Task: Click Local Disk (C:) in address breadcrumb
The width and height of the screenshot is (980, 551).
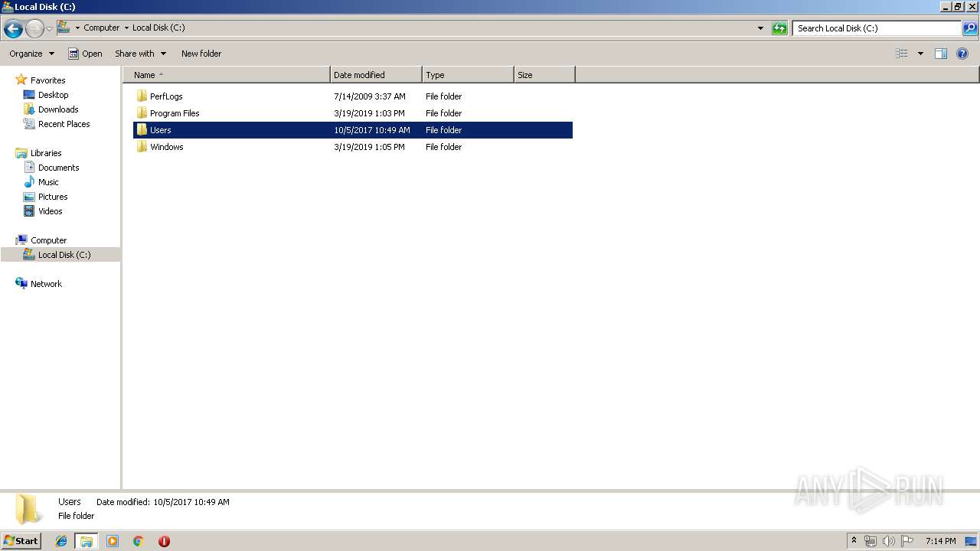Action: [158, 28]
